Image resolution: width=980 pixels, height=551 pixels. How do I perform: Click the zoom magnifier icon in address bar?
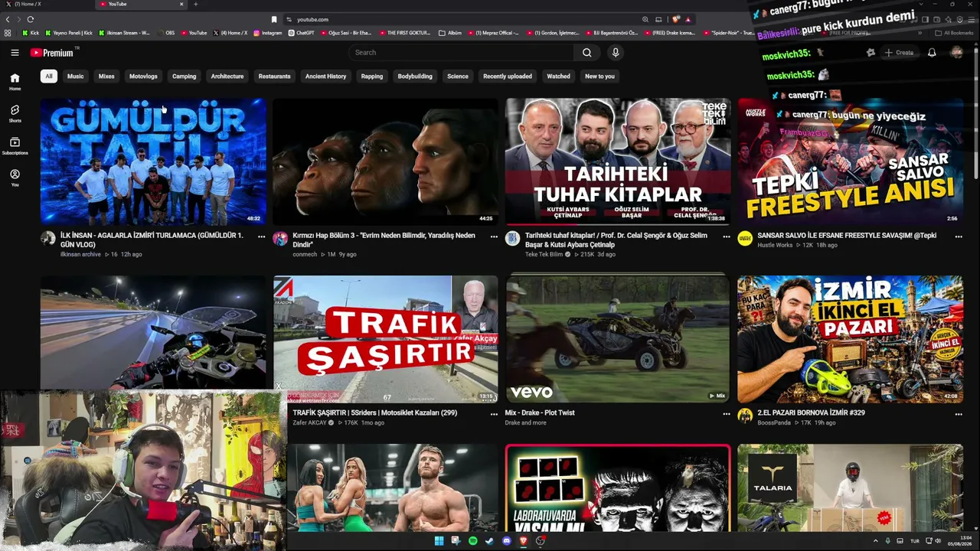[x=645, y=19]
